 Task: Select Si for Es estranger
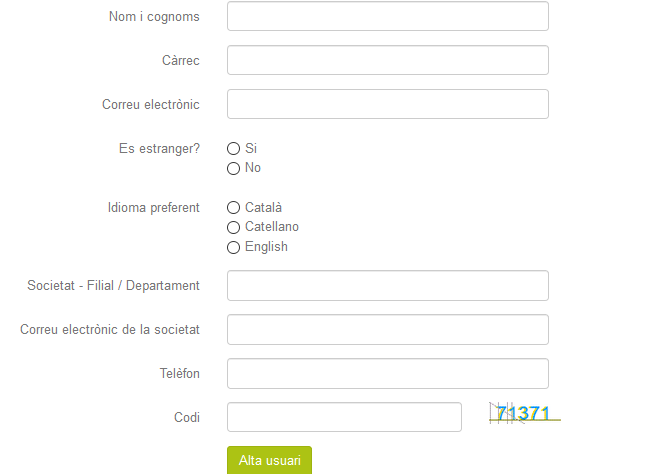coord(233,149)
